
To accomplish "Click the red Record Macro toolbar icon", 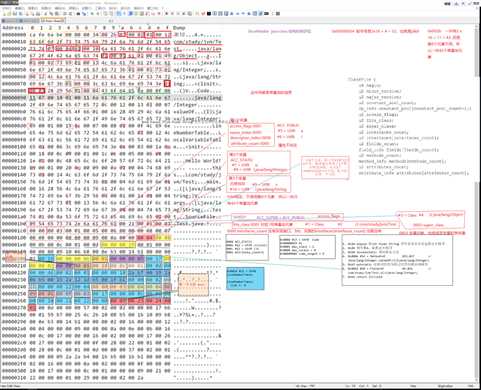I will tap(203, 14).
